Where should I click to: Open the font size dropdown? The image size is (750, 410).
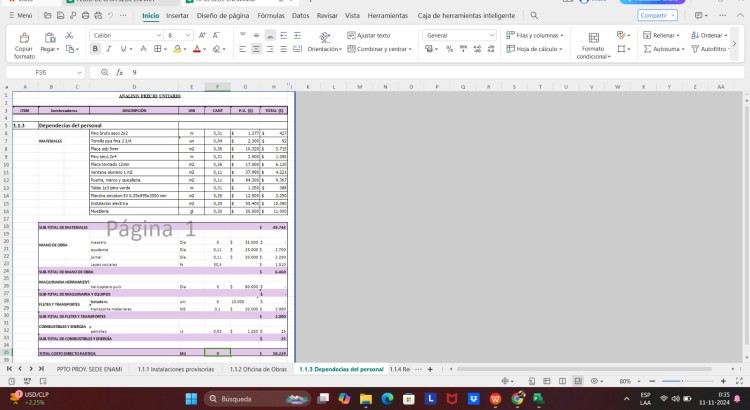pyautogui.click(x=188, y=35)
